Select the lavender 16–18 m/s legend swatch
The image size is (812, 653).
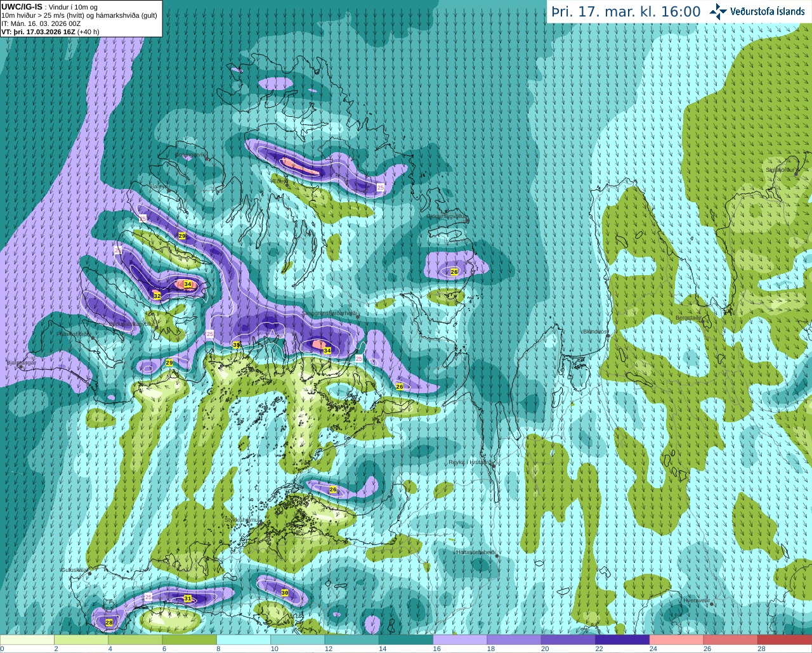pos(460,640)
